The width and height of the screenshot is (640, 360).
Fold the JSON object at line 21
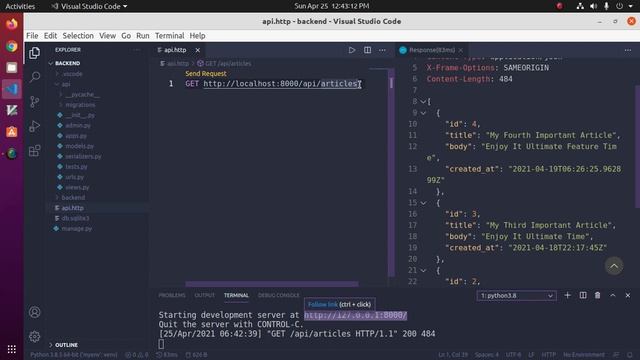pyautogui.click(x=423, y=270)
